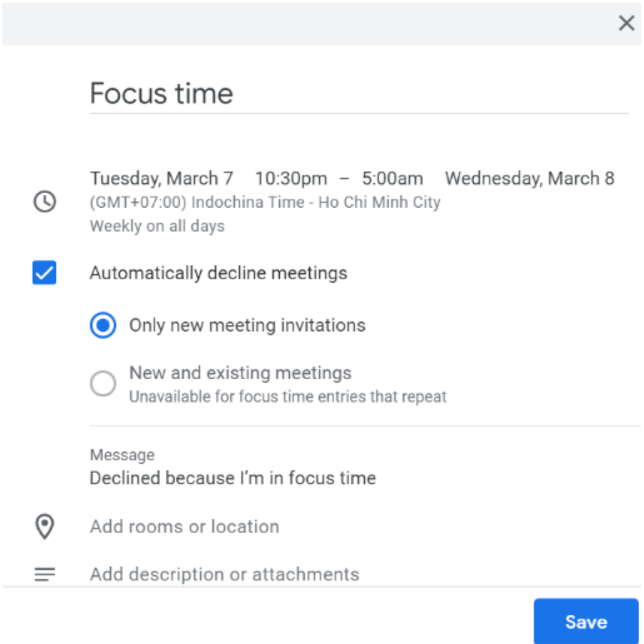Select New and existing meetings radio button

(103, 384)
